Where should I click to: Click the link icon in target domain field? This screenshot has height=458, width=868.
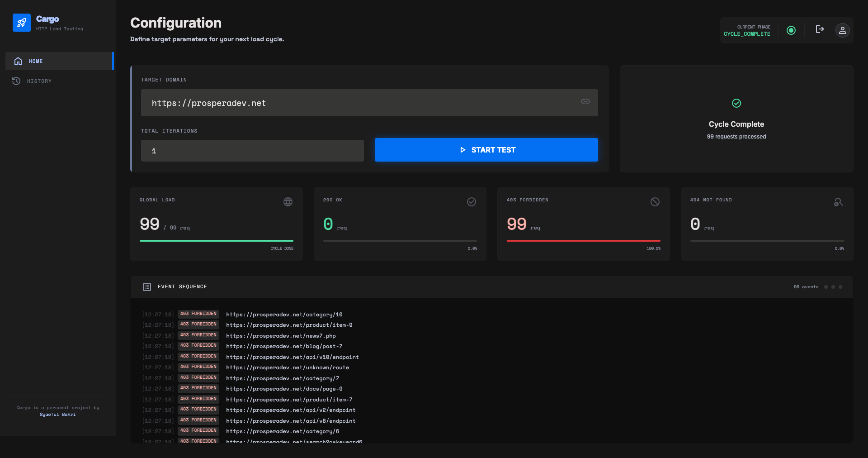coord(585,102)
